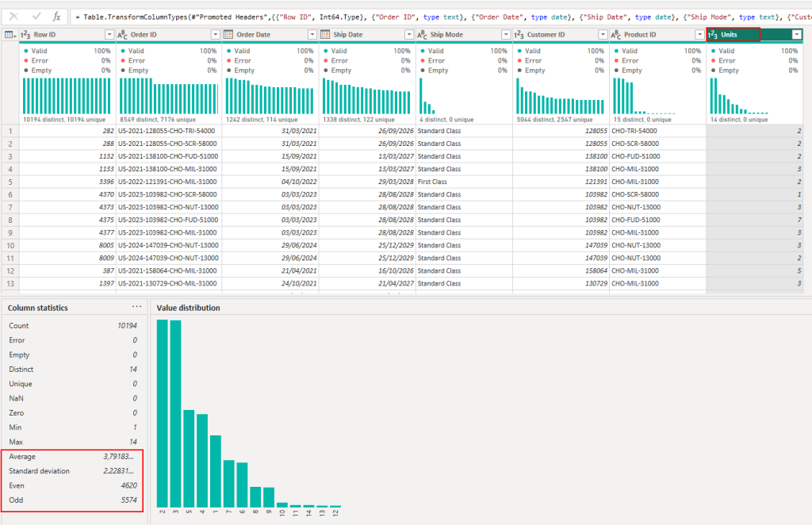Select row number 13
The image size is (812, 525).
(10, 284)
